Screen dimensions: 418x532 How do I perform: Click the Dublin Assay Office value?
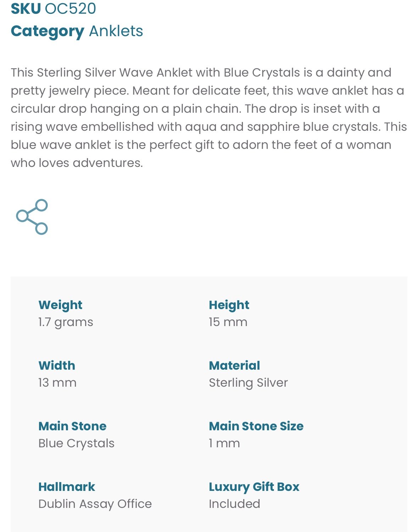95,504
